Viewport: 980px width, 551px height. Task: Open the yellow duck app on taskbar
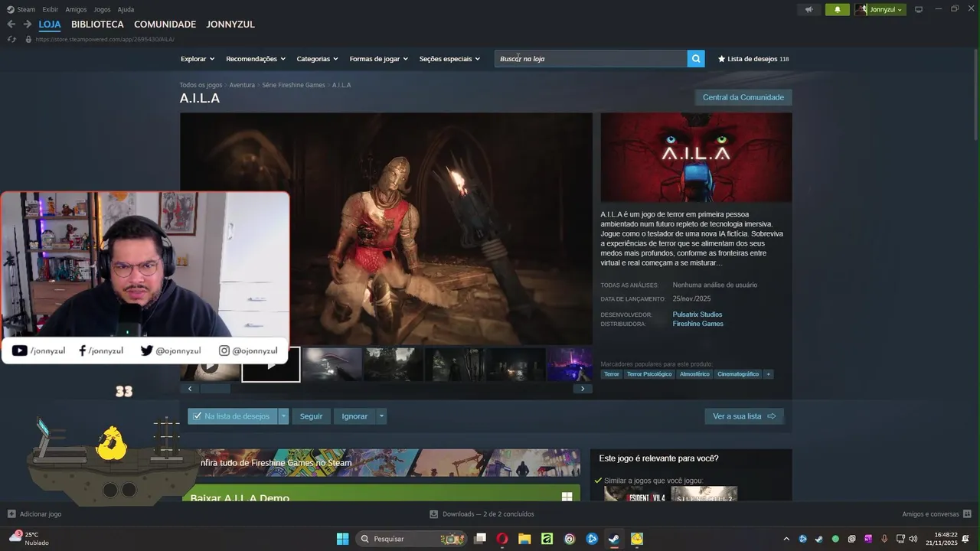click(x=637, y=539)
